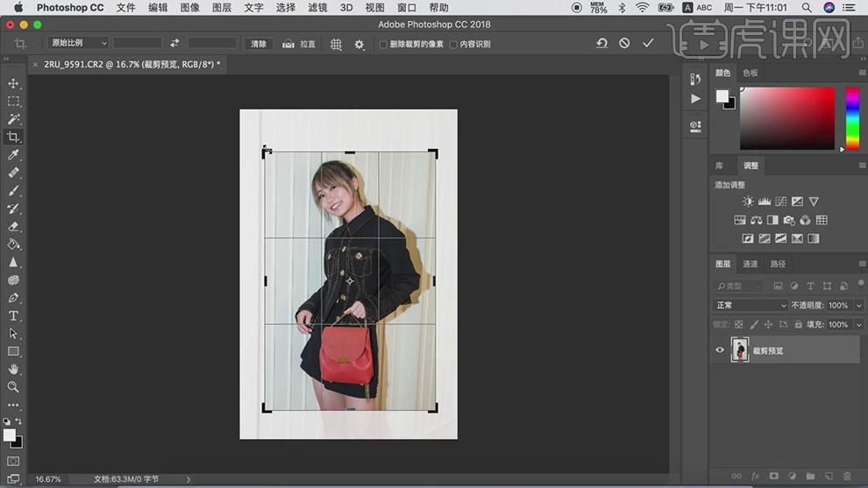Viewport: 868px width, 488px height.
Task: Click the new group folder button
Action: pyautogui.click(x=810, y=476)
